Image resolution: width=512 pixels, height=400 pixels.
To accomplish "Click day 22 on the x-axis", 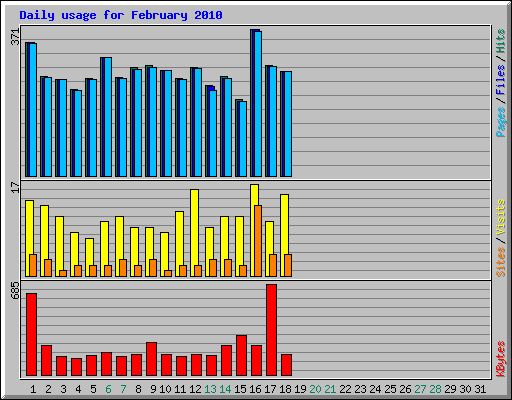I will 346,389.
